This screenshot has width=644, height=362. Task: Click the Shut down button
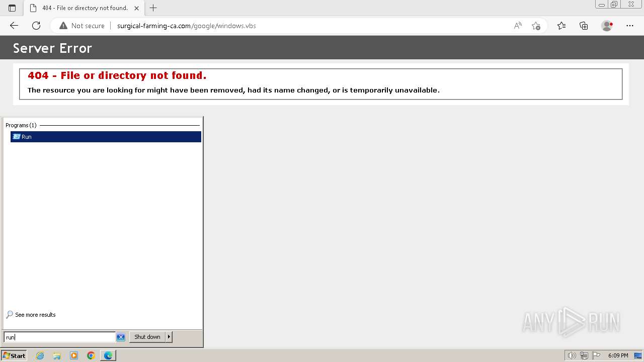(147, 337)
